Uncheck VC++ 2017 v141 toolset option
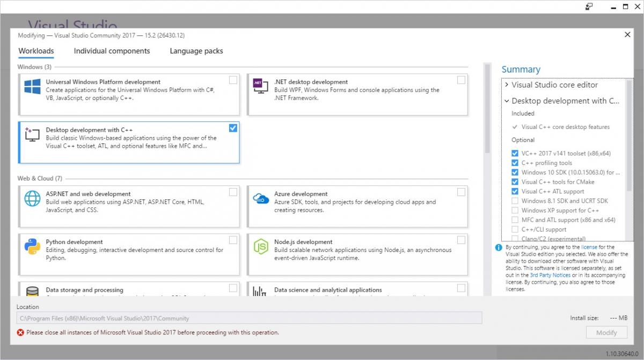The height and width of the screenshot is (360, 644). tap(515, 154)
